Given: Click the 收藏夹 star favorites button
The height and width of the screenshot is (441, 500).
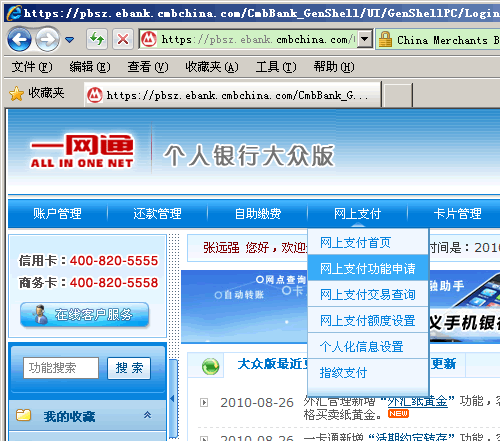Looking at the screenshot, I should tap(36, 93).
